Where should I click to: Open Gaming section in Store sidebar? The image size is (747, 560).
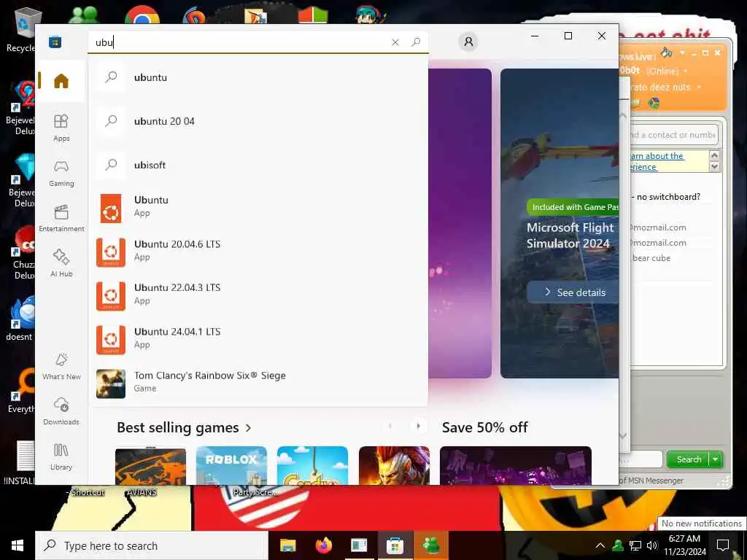61,173
